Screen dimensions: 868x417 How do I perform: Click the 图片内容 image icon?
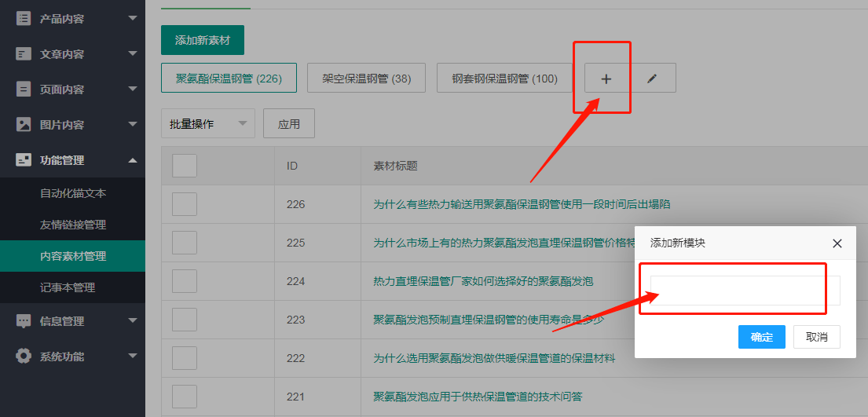pyautogui.click(x=24, y=124)
